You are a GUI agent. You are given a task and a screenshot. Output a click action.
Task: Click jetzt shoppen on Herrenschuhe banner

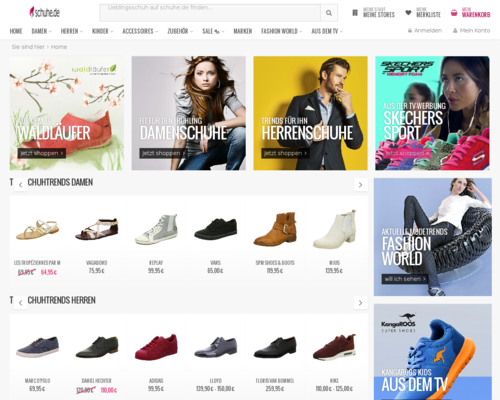[285, 153]
